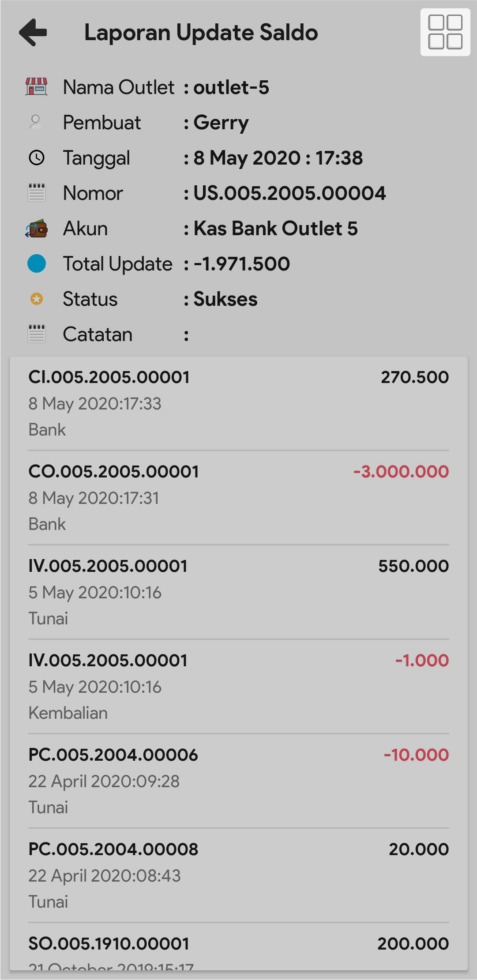
Task: Open the grid menu icon
Action: tap(445, 32)
